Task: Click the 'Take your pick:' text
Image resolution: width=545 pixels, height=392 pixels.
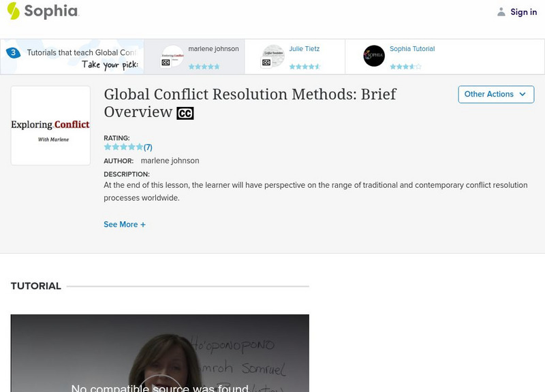Action: tap(110, 65)
